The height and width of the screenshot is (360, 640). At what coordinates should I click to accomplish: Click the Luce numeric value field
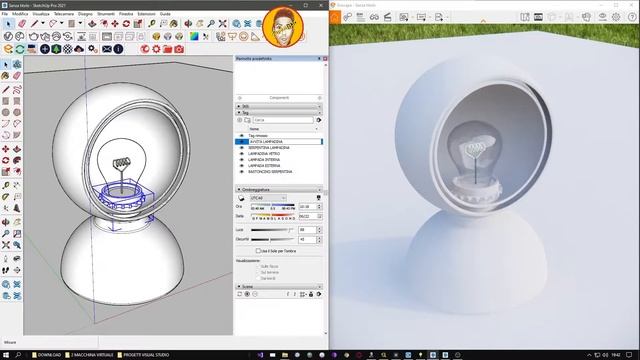pos(307,230)
